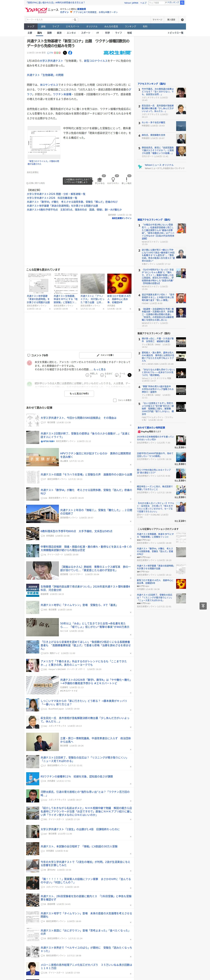Image resolution: width=210 pixels, height=980 pixels.
Task: Switch to the エキスパート tab
Action: coord(72,26)
